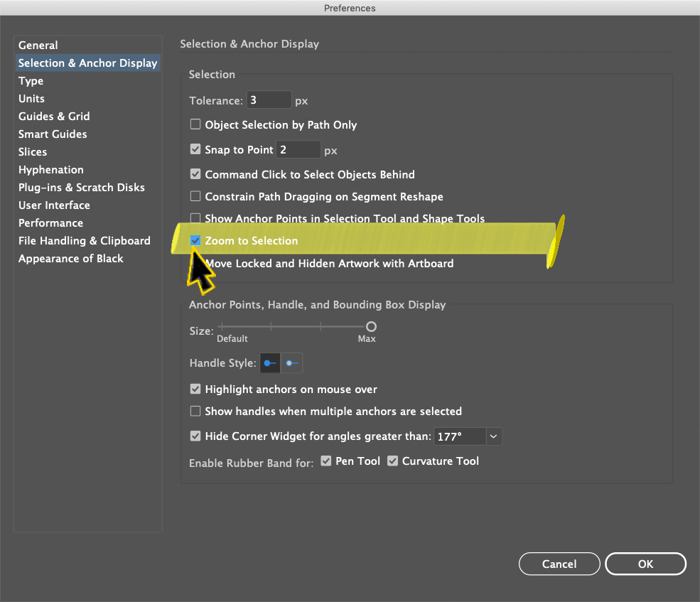Cancel the Preferences dialog
700x602 pixels.
click(x=559, y=564)
